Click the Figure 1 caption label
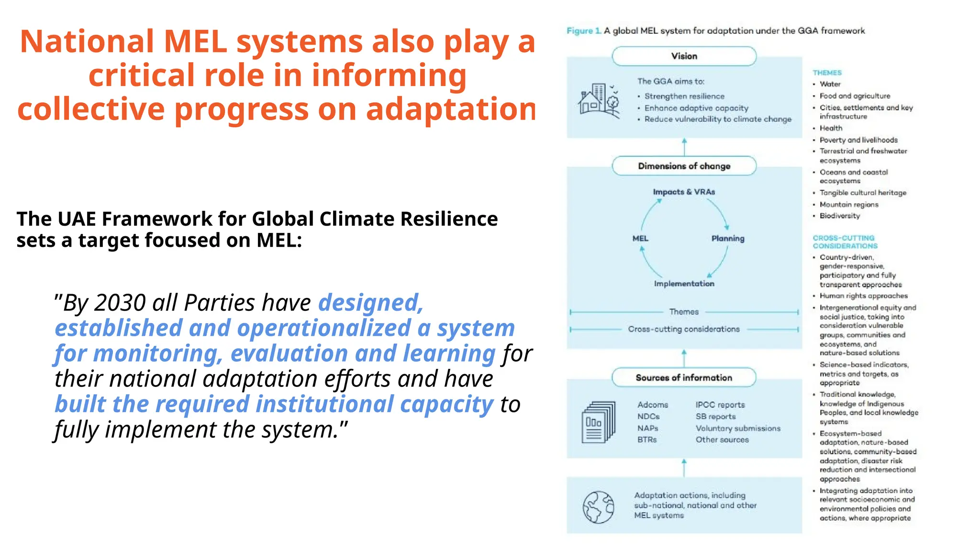 pyautogui.click(x=583, y=31)
